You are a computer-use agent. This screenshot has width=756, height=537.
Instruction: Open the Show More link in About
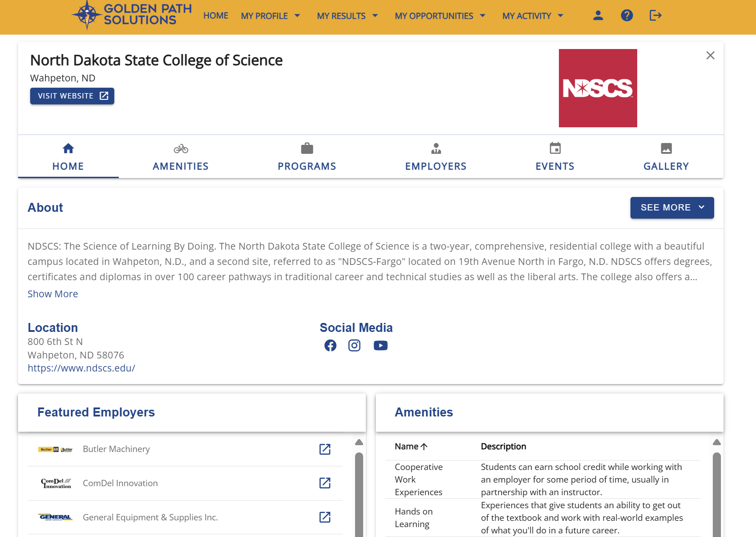click(x=53, y=294)
